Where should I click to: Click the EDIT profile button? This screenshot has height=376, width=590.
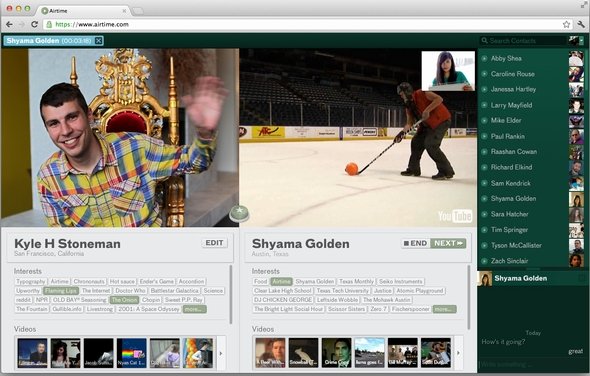pos(214,243)
